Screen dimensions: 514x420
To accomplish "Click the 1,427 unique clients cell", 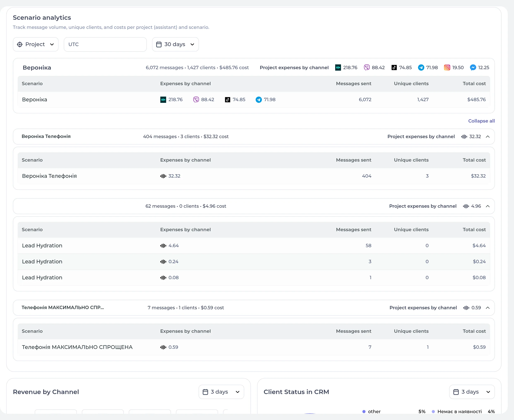I will click(423, 100).
